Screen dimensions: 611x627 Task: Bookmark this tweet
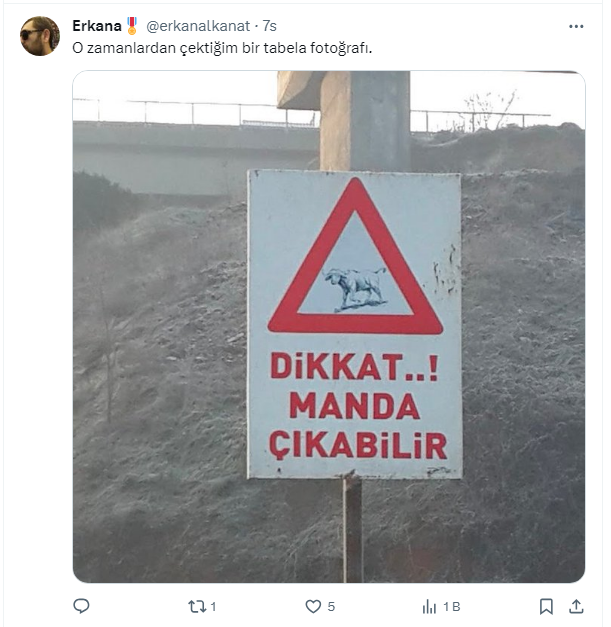546,607
